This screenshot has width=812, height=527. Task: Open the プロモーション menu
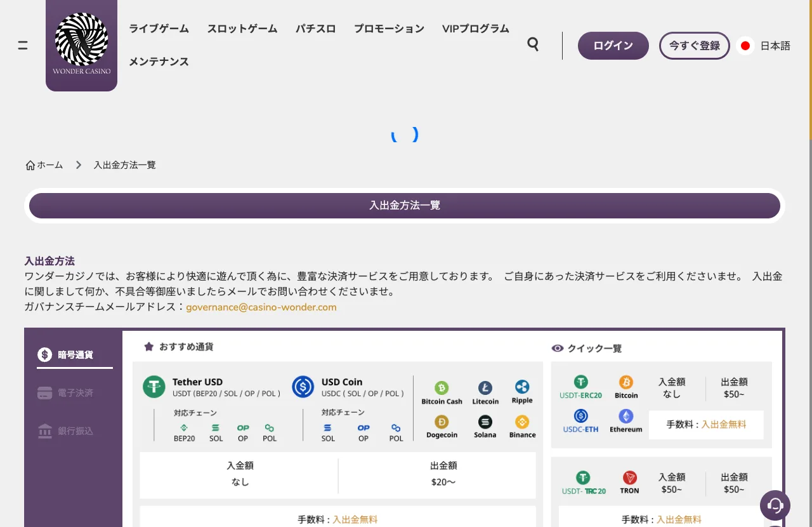(389, 29)
